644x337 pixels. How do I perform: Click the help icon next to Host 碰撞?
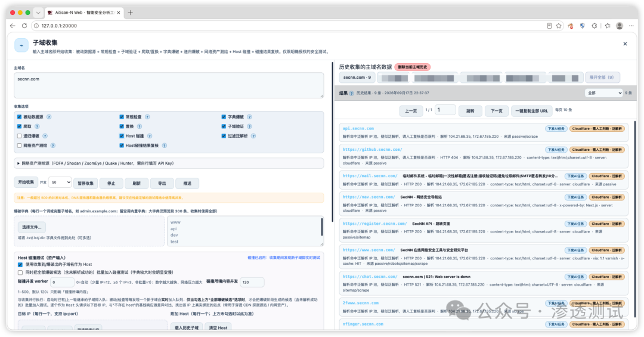click(150, 136)
